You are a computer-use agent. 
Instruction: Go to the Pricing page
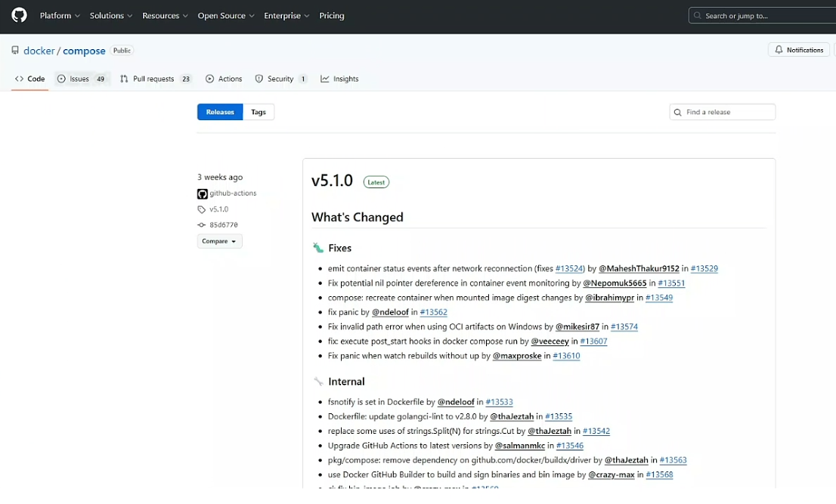tap(332, 15)
